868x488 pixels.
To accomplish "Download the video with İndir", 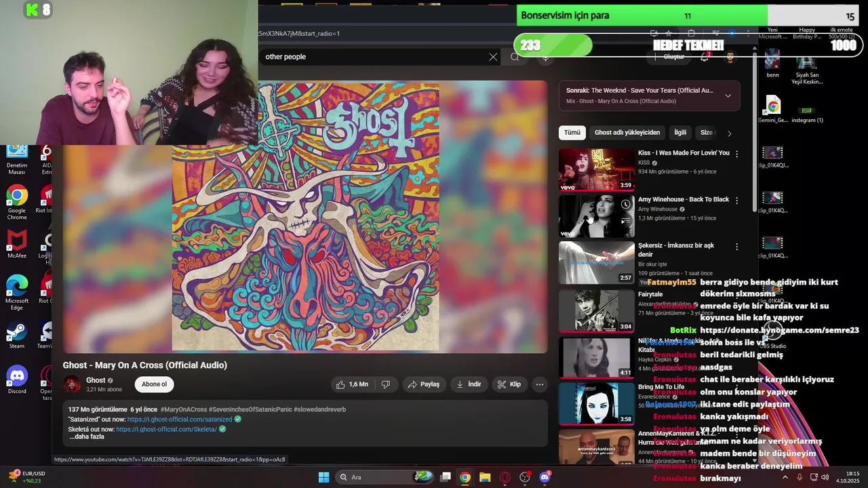I will tap(469, 384).
